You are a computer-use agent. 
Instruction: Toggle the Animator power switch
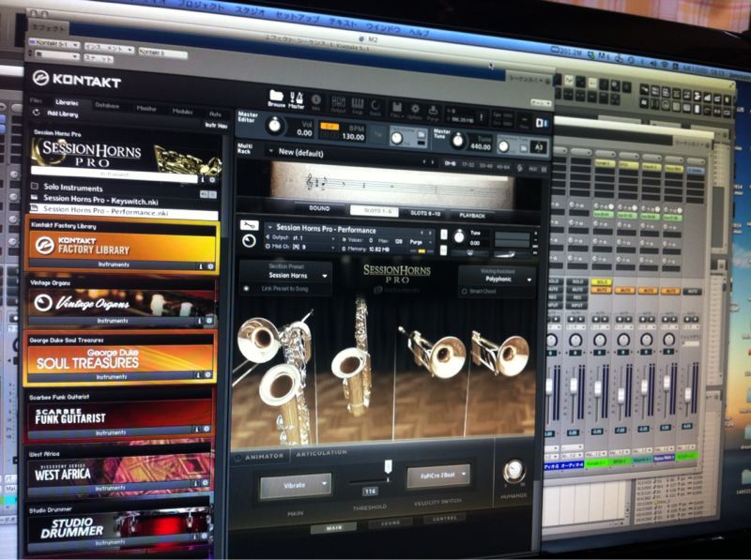[238, 458]
